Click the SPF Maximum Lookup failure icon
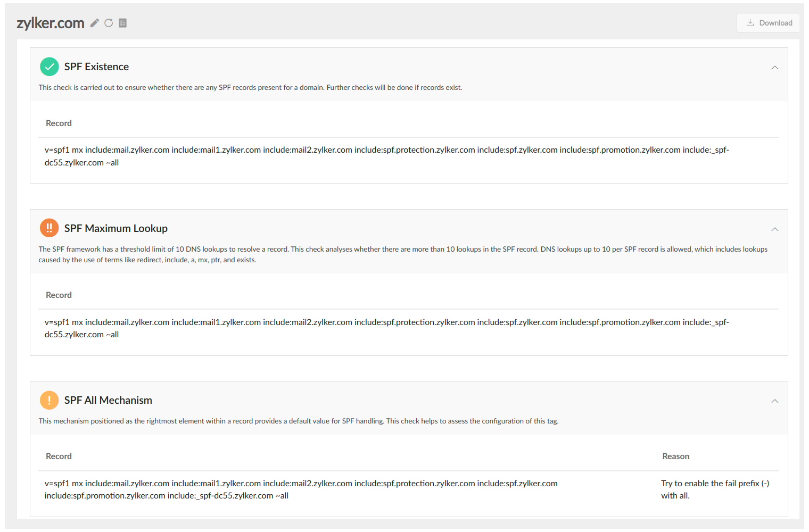Viewport: 809px width, 532px height. pos(49,228)
